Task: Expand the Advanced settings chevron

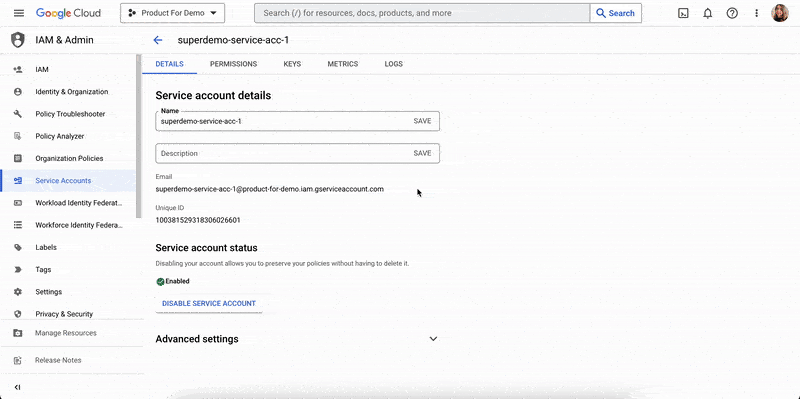Action: [x=433, y=339]
